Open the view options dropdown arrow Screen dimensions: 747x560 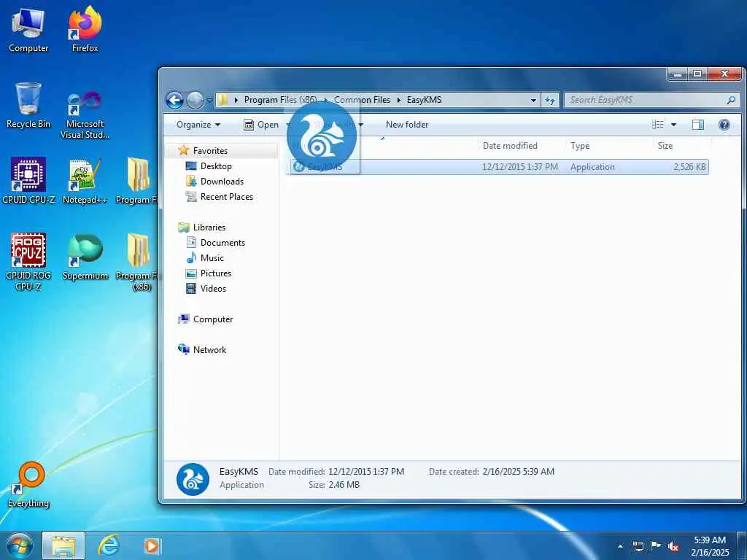tap(673, 125)
